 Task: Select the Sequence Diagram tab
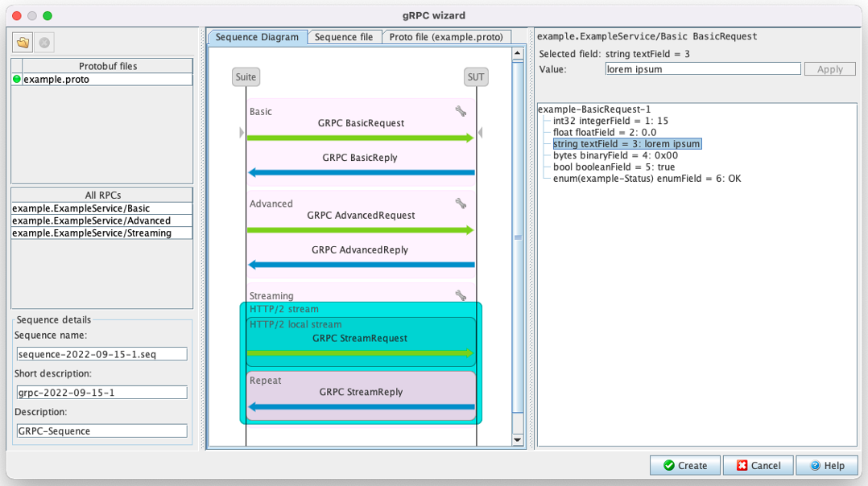[258, 36]
